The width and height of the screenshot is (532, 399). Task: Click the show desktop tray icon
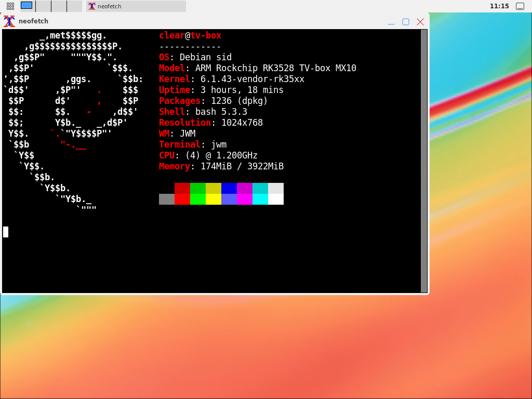tap(520, 6)
